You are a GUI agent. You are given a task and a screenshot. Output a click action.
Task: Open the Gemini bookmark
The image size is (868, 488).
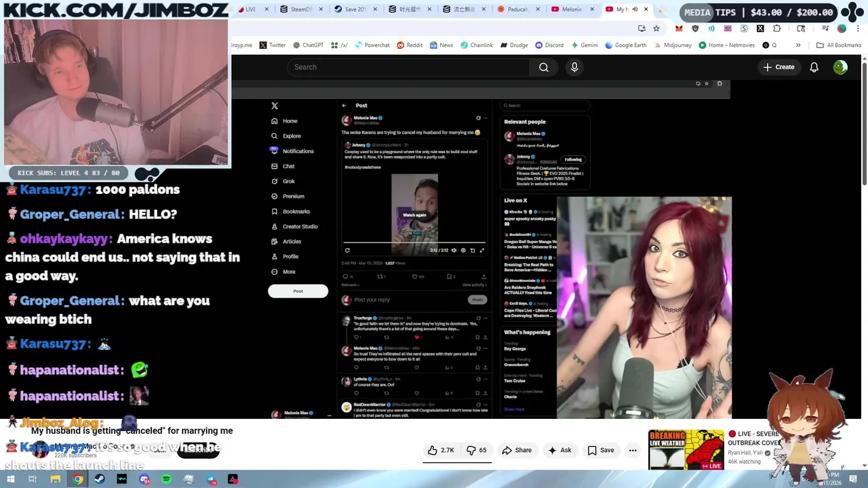coord(585,45)
